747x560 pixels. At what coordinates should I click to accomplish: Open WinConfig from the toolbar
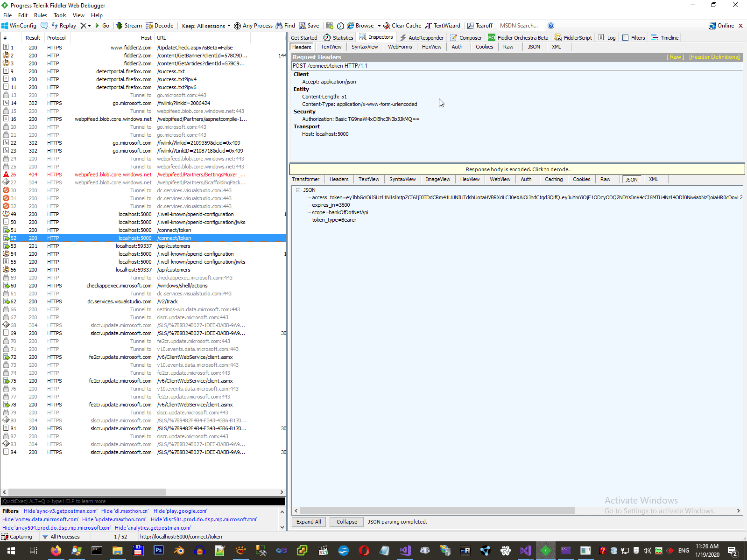pos(19,26)
